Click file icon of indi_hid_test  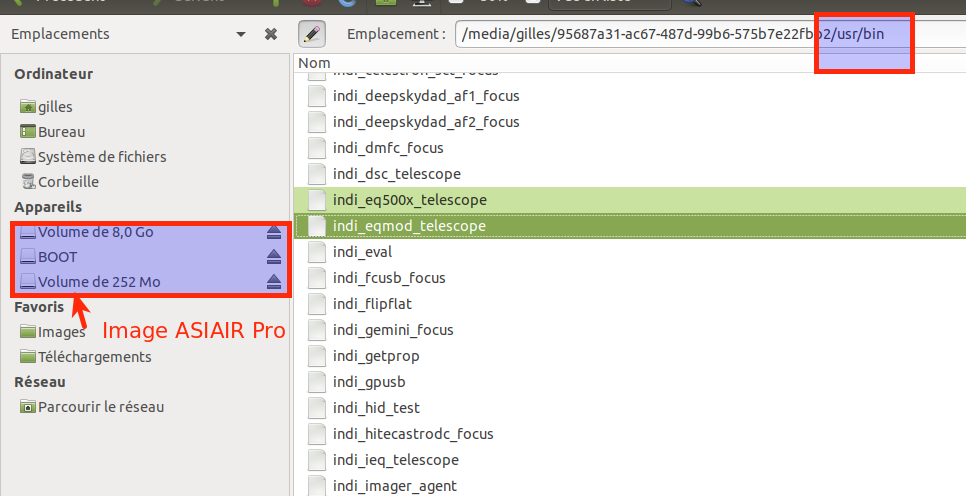[317, 408]
